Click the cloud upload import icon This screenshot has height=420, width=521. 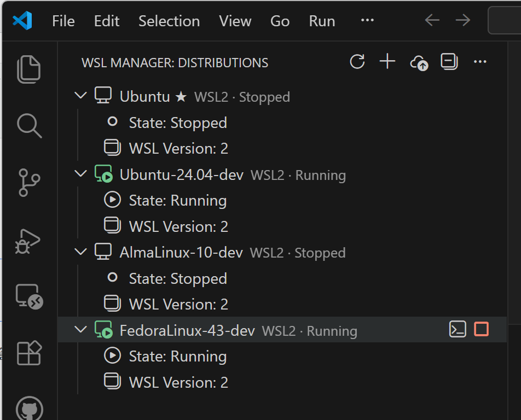[x=419, y=62]
